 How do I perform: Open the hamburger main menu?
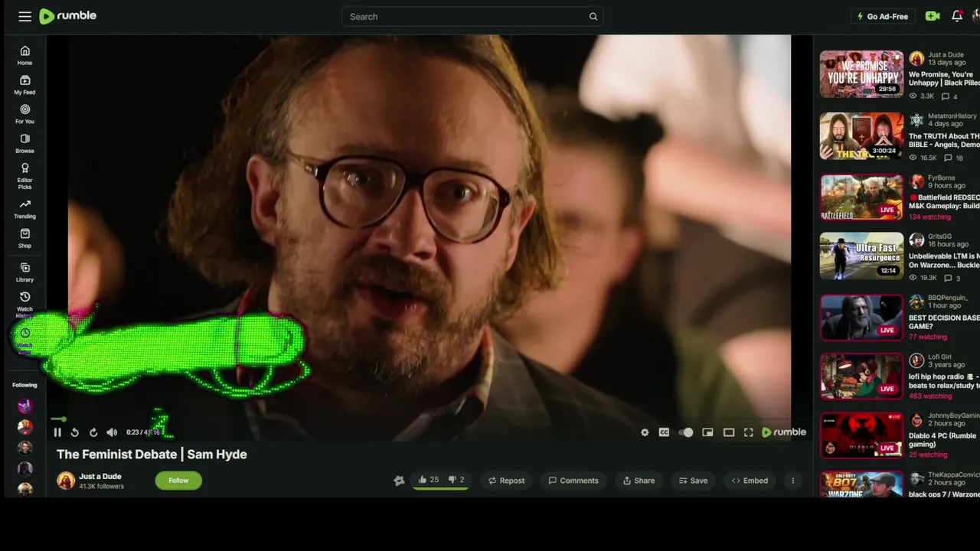(24, 16)
